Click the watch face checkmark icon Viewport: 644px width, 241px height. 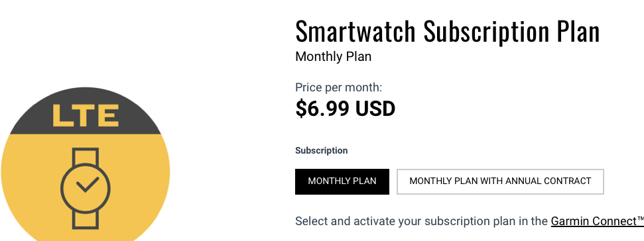(87, 185)
